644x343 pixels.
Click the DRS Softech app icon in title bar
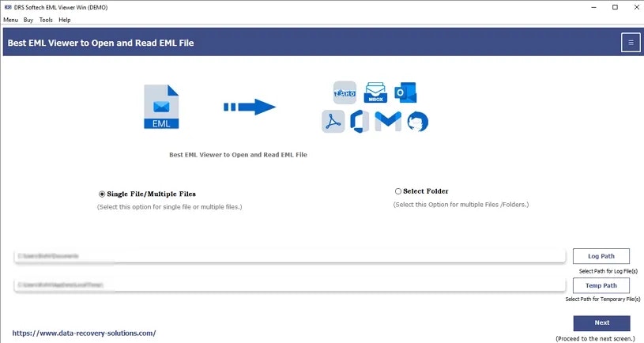8,7
